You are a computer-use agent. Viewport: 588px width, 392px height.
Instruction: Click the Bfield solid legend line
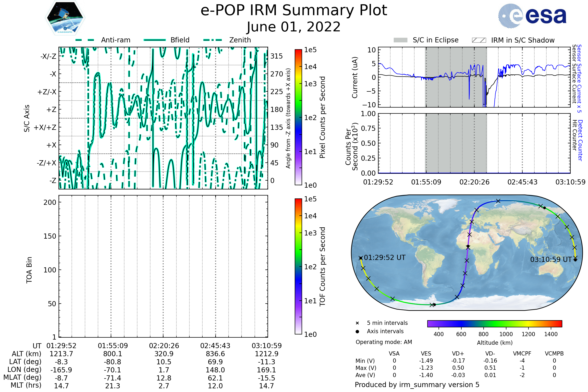click(155, 40)
